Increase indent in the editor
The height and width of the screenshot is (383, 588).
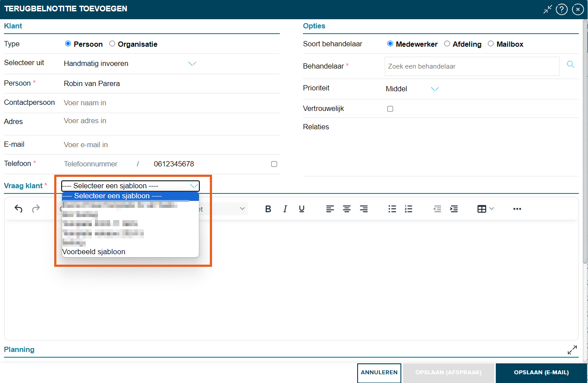454,209
